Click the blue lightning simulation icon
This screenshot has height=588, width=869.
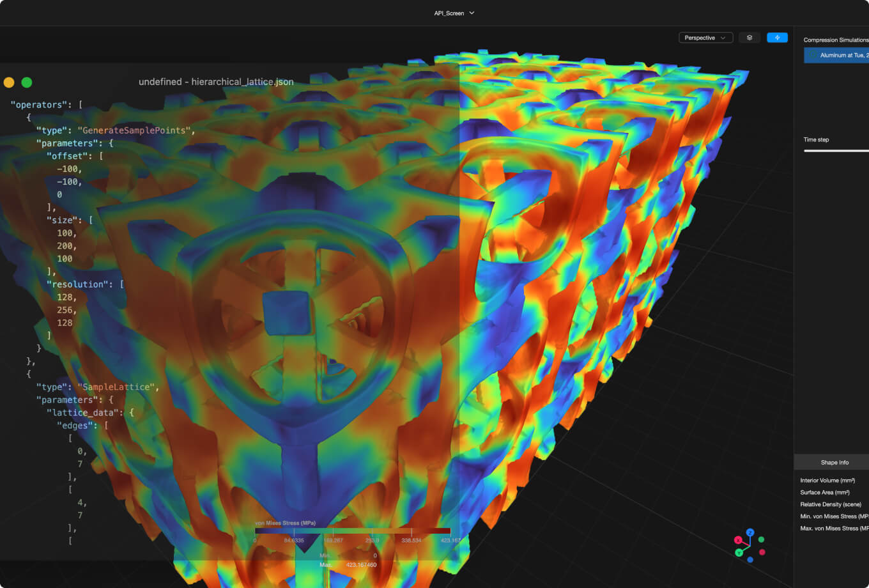(777, 37)
